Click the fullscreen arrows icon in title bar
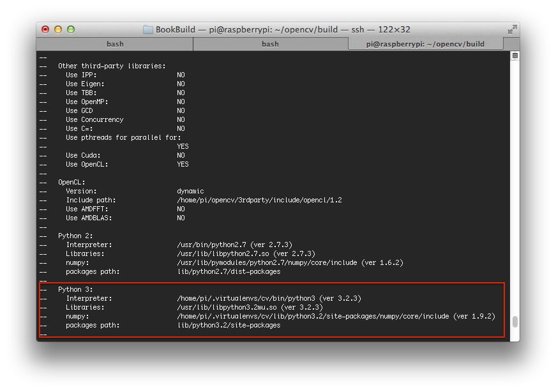This screenshot has height=392, width=556. tap(512, 30)
